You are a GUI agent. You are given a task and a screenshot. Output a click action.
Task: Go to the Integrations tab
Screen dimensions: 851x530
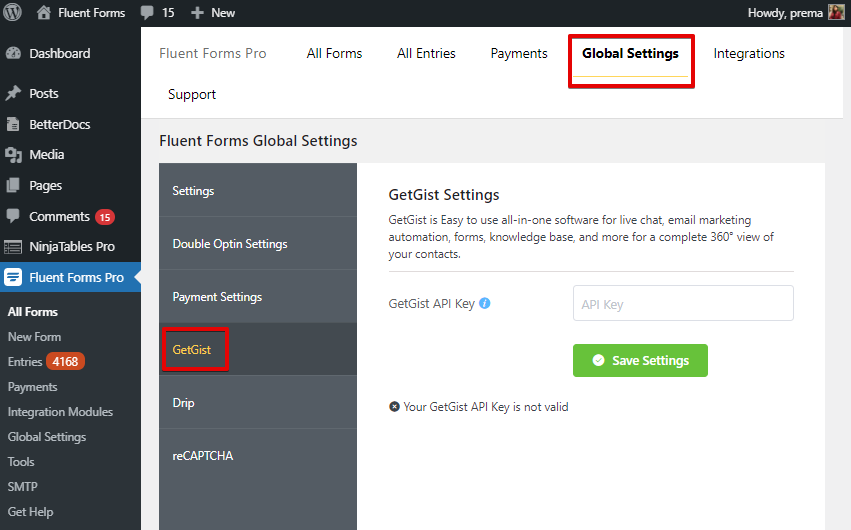tap(749, 53)
